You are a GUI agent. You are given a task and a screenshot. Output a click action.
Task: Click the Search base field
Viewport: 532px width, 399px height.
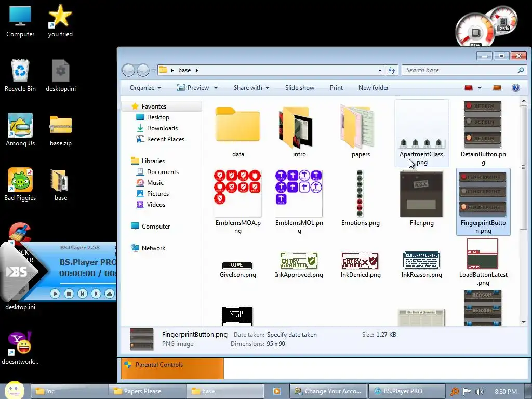point(464,70)
